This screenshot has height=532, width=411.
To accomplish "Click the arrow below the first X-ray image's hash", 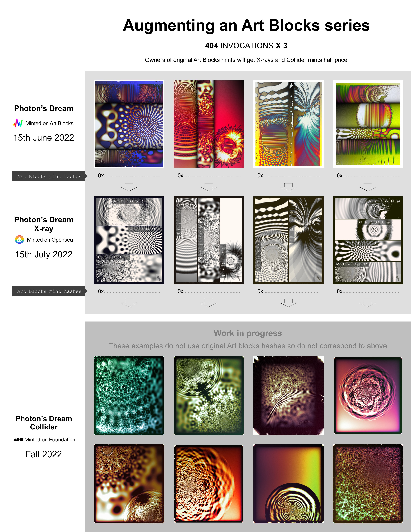I will (x=129, y=303).
